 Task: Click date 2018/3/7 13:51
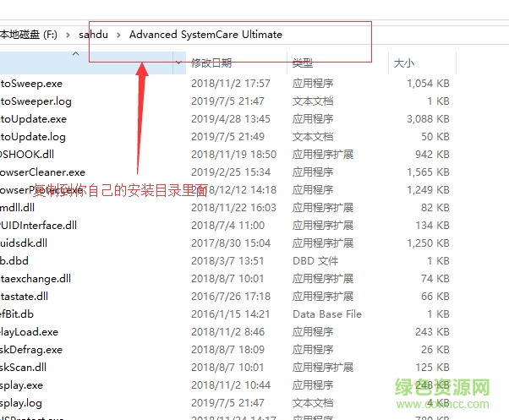[227, 261]
